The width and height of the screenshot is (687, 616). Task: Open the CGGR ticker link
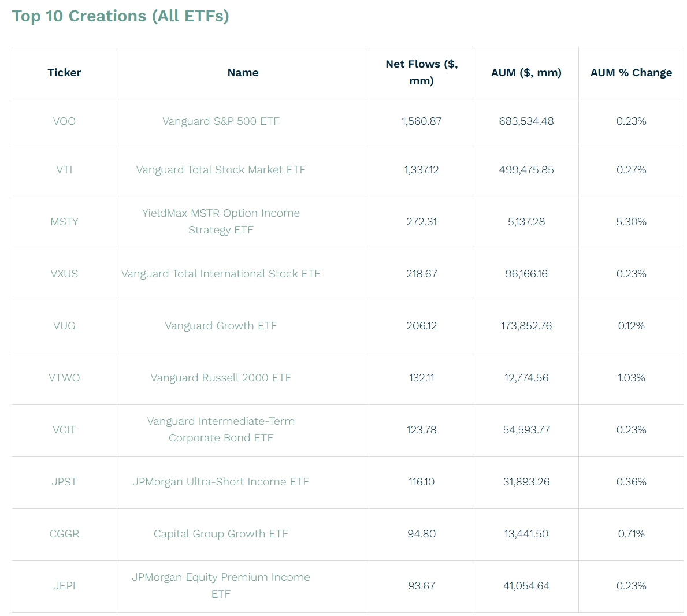(64, 534)
